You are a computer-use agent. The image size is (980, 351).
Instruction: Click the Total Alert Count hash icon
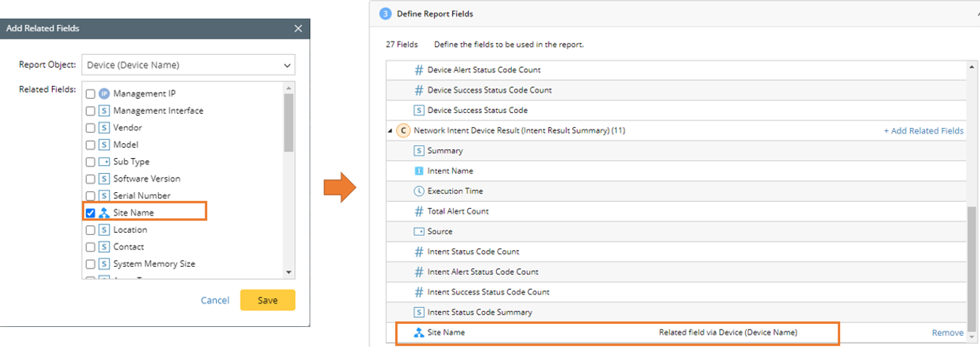pyautogui.click(x=419, y=212)
